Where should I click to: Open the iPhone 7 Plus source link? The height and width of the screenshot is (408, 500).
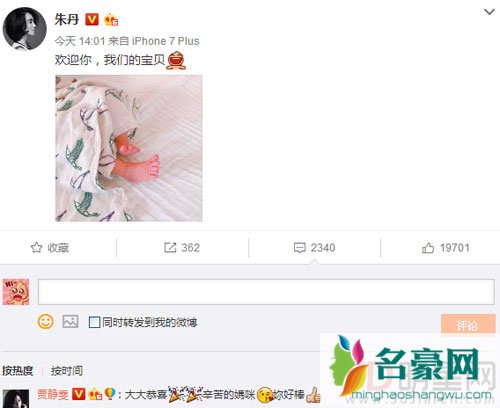[166, 41]
